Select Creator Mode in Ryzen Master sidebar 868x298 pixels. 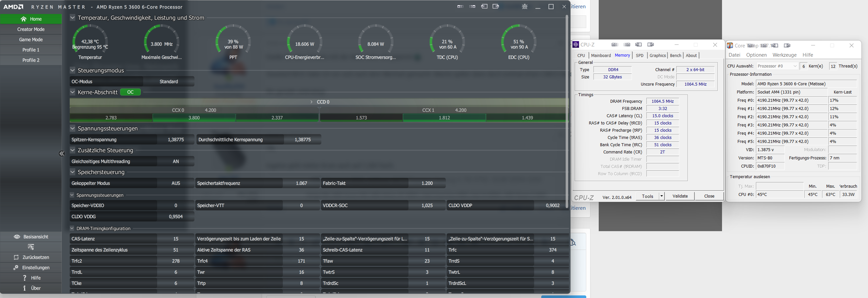pyautogui.click(x=31, y=29)
